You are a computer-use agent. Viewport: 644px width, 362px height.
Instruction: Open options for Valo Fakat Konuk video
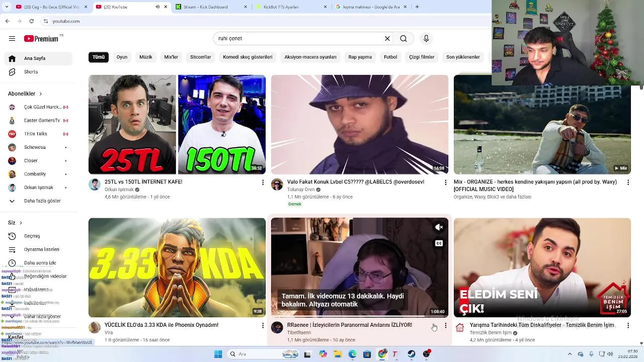(445, 182)
